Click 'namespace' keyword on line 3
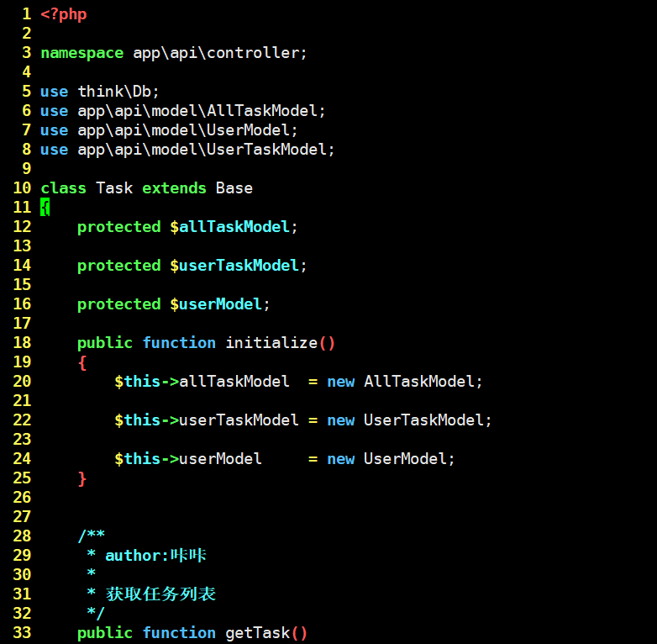 (82, 53)
